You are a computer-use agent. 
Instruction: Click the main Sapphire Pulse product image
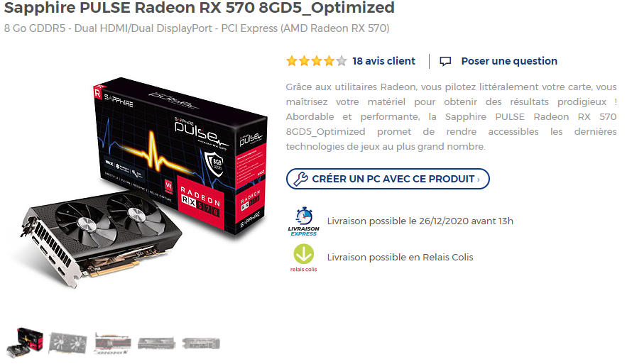[140, 182]
